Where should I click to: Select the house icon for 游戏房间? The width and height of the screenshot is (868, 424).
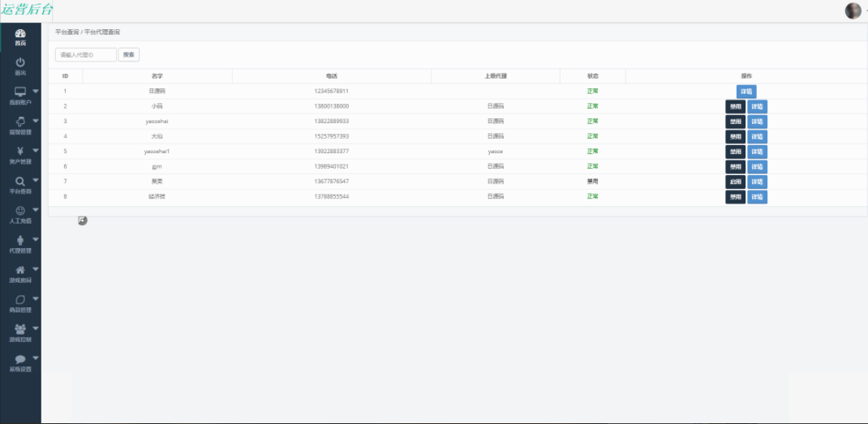(20, 270)
